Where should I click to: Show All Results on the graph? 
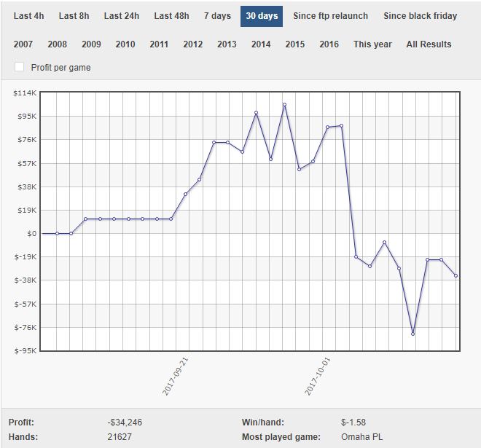click(x=429, y=44)
